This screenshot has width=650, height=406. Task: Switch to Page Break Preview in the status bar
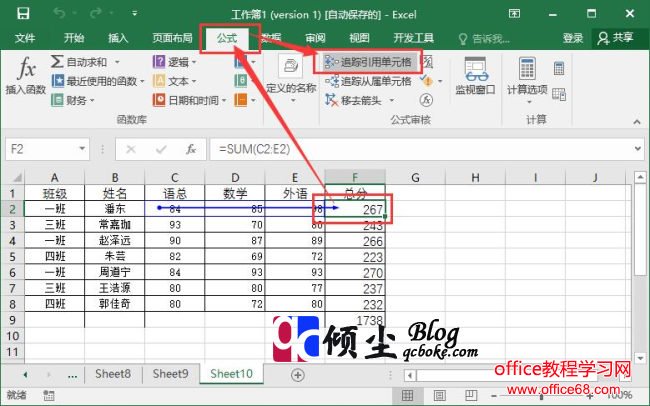(x=471, y=395)
